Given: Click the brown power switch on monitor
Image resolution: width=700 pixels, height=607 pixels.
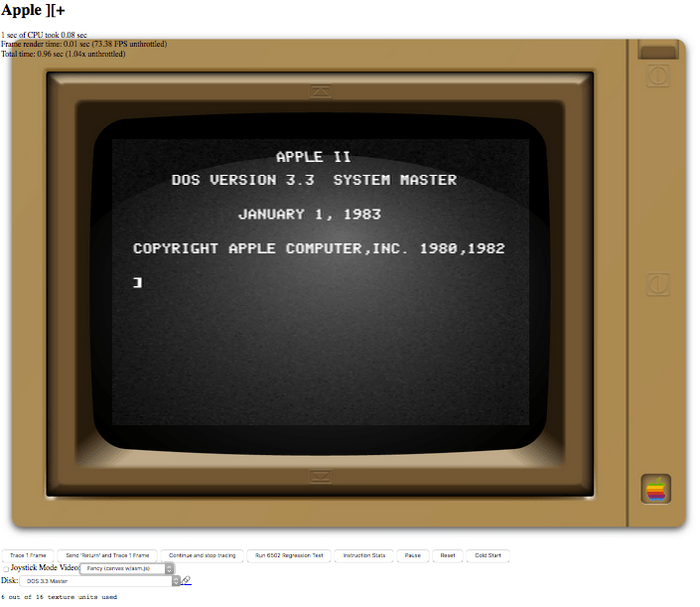Looking at the screenshot, I should pos(656,50).
